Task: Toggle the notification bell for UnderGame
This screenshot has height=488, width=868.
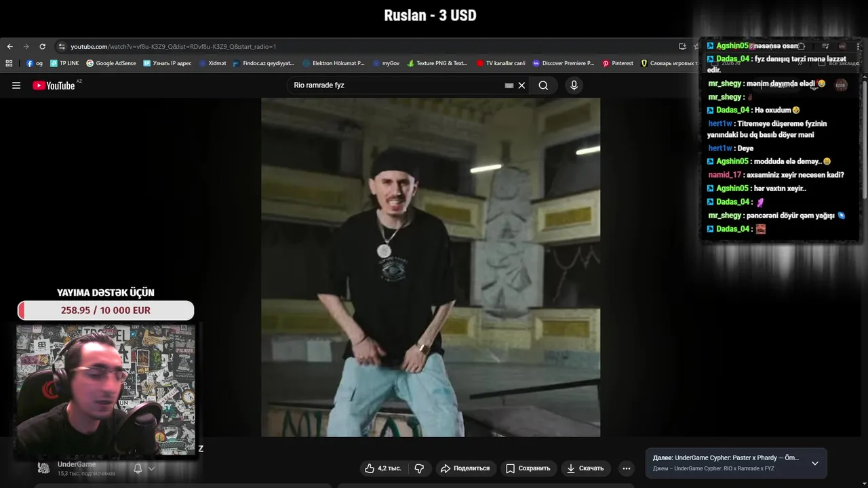Action: [138, 468]
